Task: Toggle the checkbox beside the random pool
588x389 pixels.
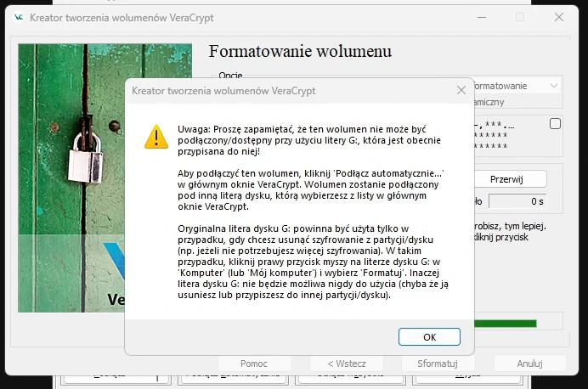Action: point(555,124)
